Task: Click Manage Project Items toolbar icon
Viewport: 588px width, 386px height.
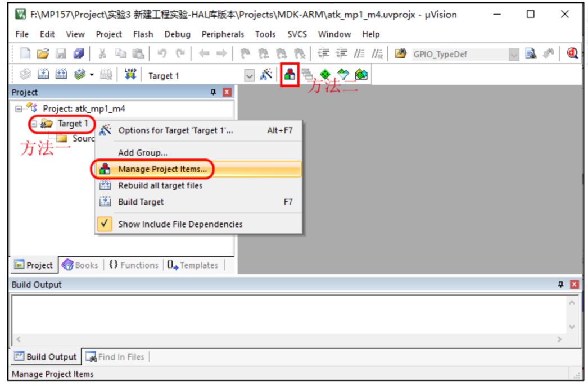Action: click(290, 75)
